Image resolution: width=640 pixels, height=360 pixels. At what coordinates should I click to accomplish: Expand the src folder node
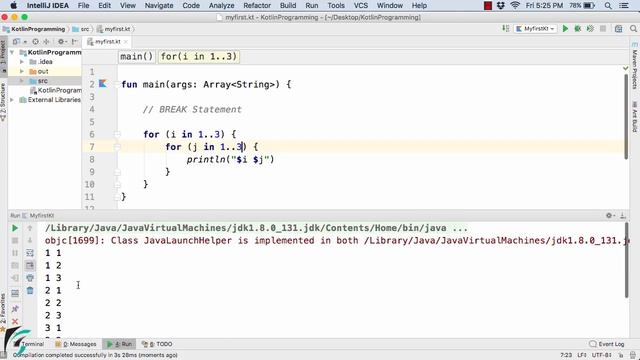point(22,81)
